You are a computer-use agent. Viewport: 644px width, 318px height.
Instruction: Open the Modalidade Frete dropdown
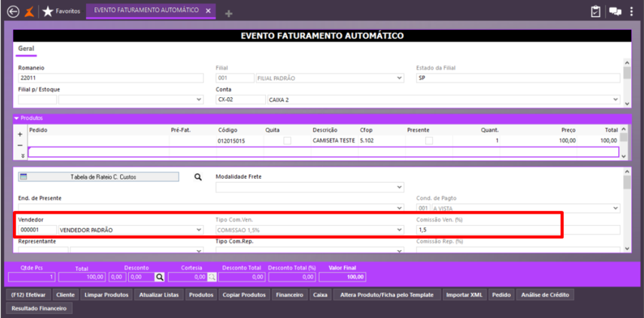399,187
